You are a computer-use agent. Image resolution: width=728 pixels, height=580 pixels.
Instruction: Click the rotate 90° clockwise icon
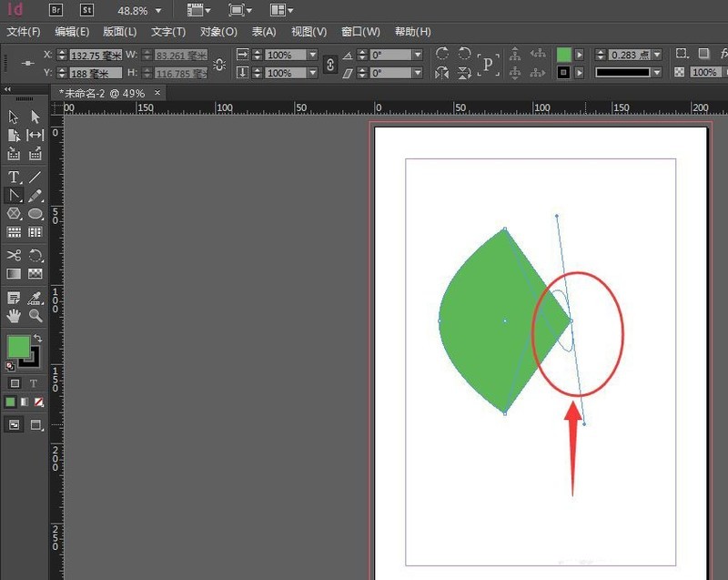tap(442, 55)
